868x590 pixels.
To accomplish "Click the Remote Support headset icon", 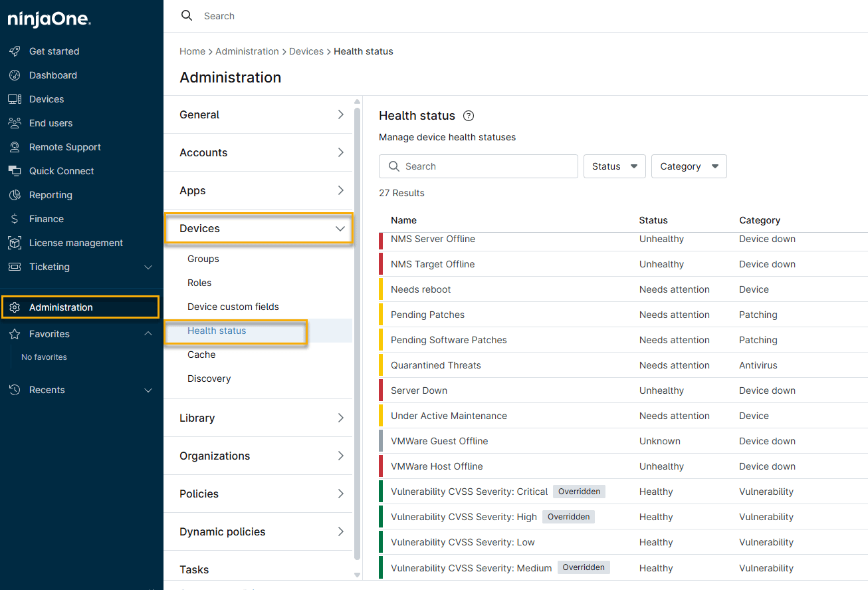I will [15, 147].
